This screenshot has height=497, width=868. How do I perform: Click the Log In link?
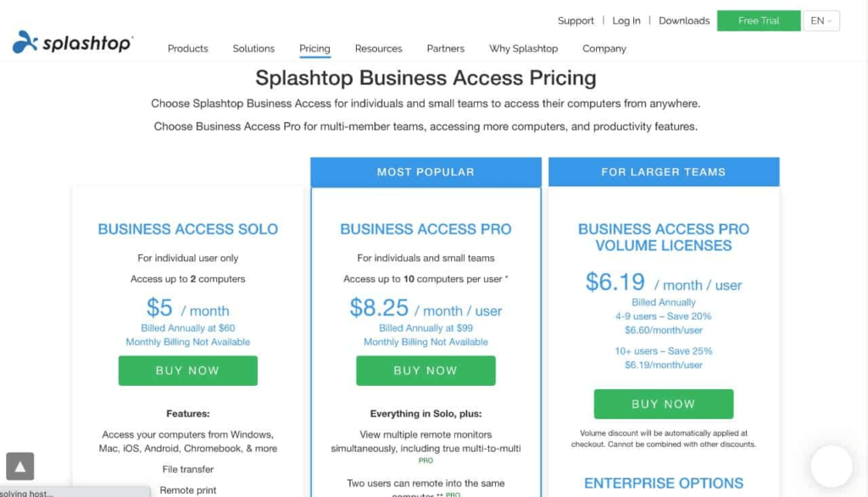point(626,20)
